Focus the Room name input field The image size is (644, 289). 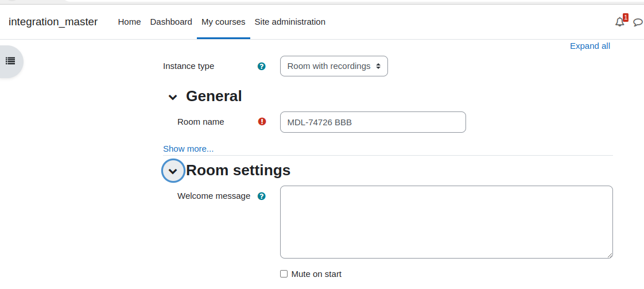[373, 122]
